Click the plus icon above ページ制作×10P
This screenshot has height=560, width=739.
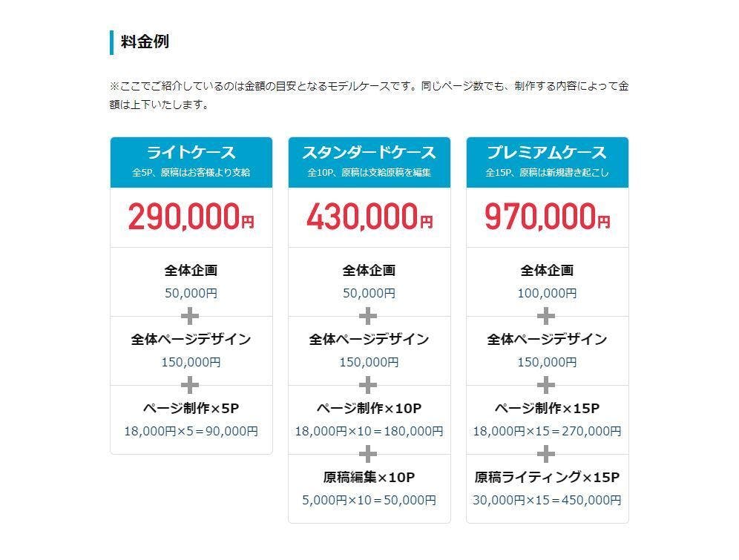click(x=369, y=385)
